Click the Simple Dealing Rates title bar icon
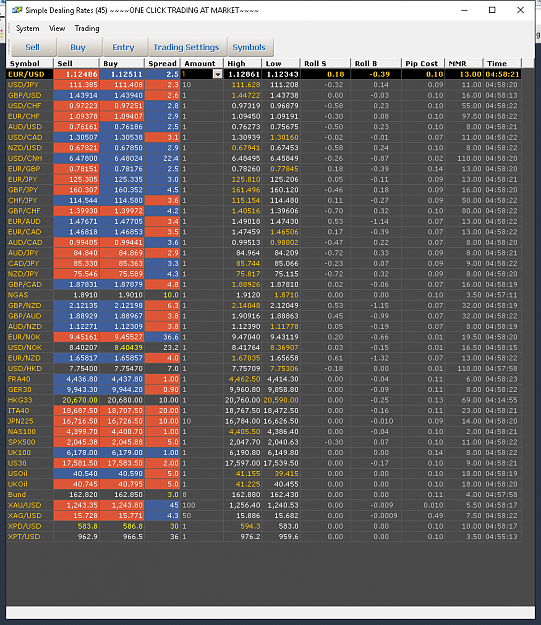The image size is (541, 625). [17, 10]
